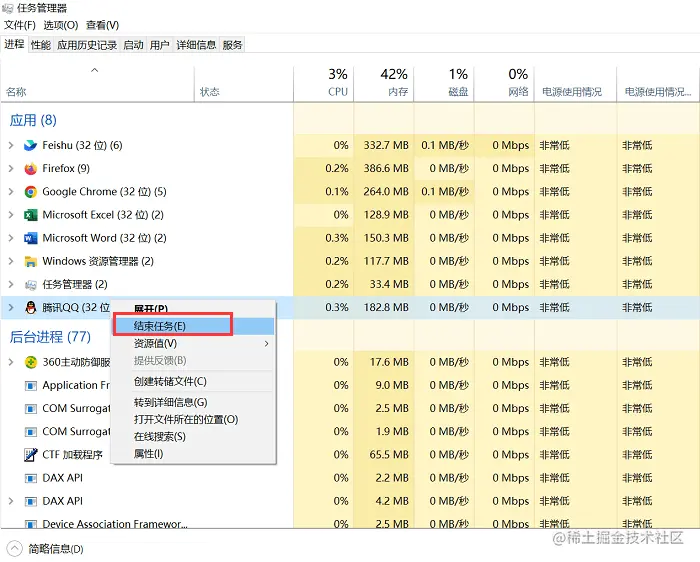Expand the Feishu process group
The image size is (700, 562).
pos(11,146)
